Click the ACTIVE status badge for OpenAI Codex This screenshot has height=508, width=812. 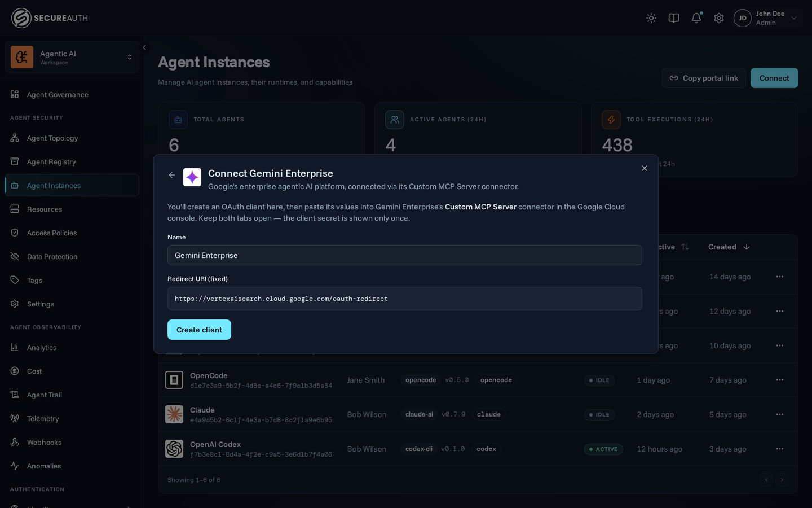tap(603, 449)
